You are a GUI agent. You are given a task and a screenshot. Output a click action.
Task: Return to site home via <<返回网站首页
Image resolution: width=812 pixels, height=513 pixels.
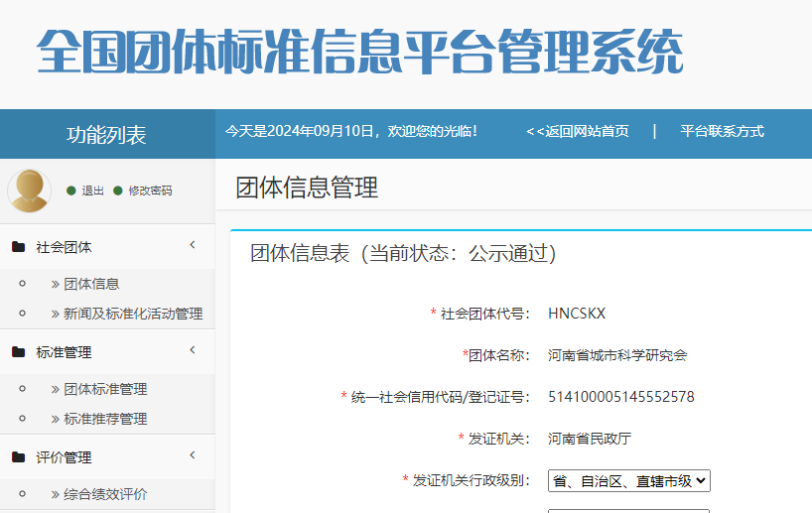tap(578, 132)
